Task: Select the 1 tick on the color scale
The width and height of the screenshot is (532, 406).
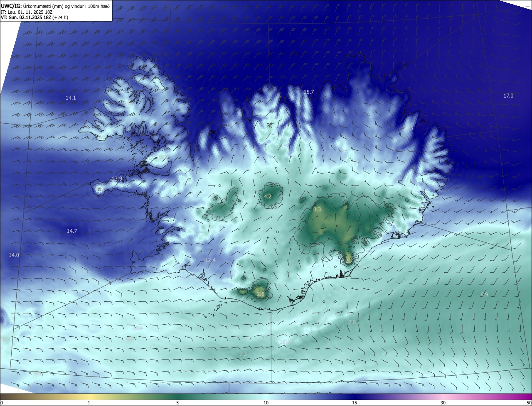Action: click(x=89, y=403)
